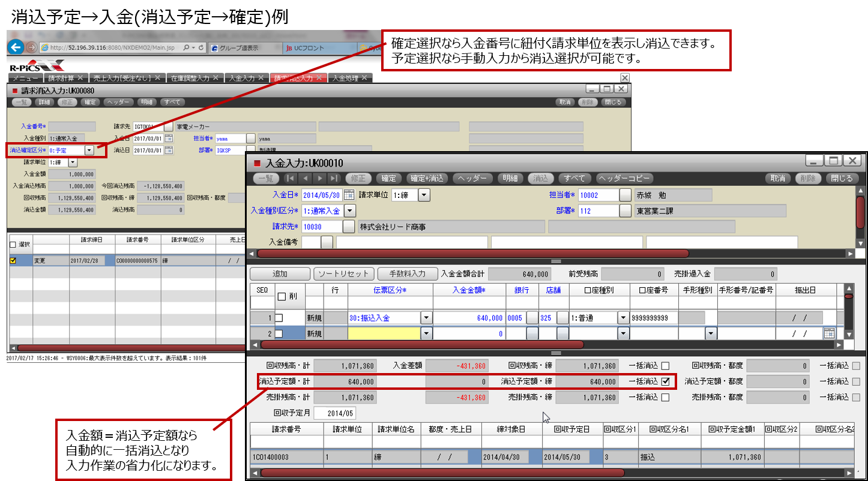
Task: Click the search magnifier in the address bar
Action: [x=187, y=47]
